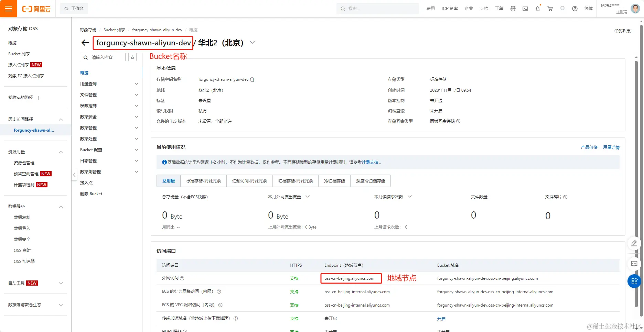Open the 用量详情 link

pyautogui.click(x=611, y=147)
